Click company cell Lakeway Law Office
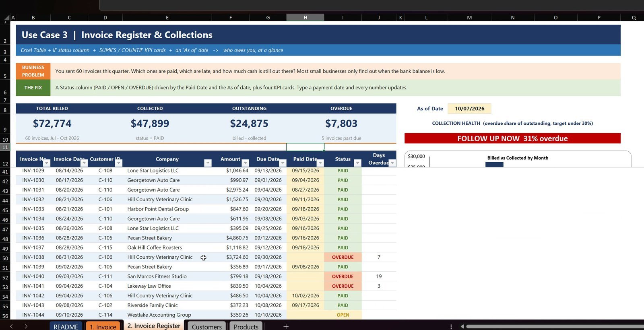The image size is (644, 330). pos(149,286)
